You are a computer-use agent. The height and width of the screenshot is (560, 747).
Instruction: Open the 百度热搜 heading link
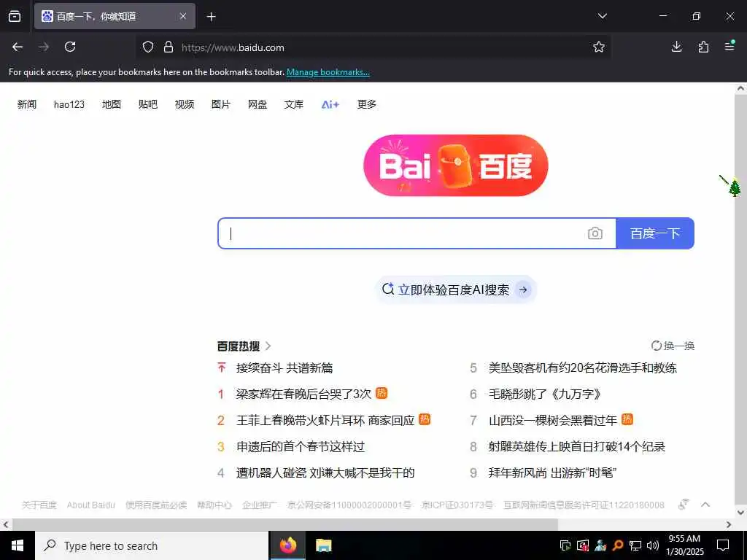(x=244, y=346)
